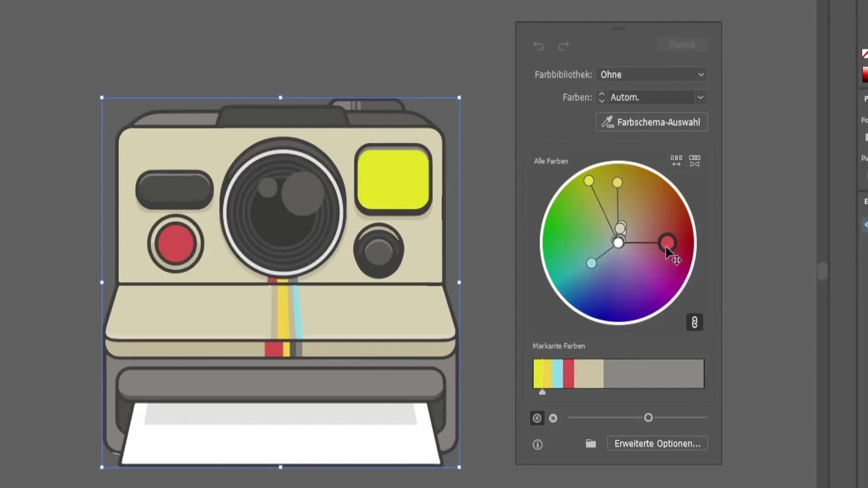Click the Farben field showing Autom.

tap(651, 97)
